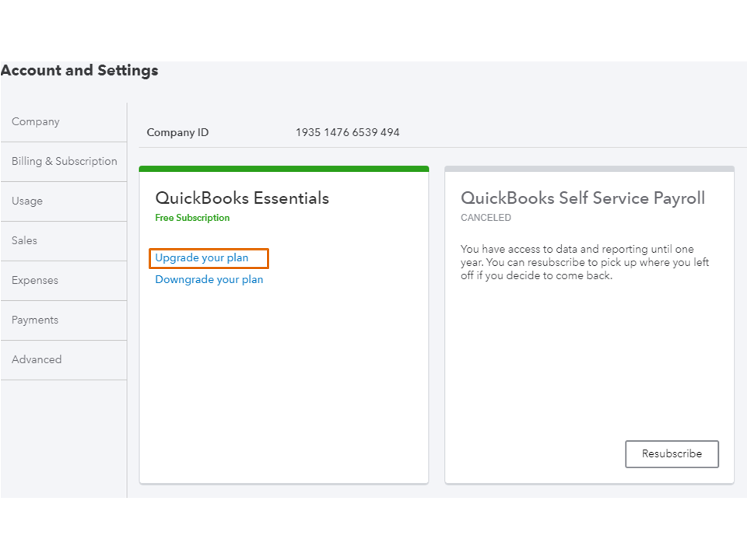Click the Downgrade your plan link
The height and width of the screenshot is (560, 747).
(x=209, y=280)
